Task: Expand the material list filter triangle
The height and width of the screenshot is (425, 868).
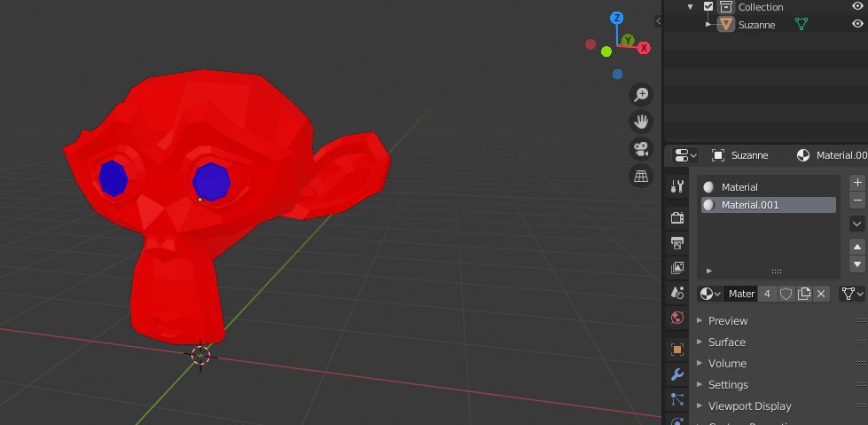Action: (709, 271)
